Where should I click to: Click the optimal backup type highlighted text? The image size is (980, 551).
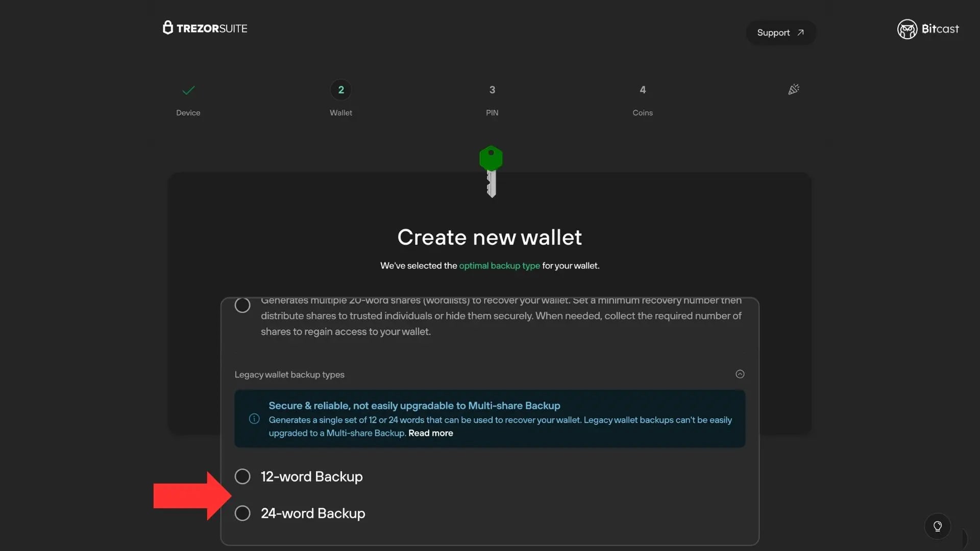(x=499, y=265)
